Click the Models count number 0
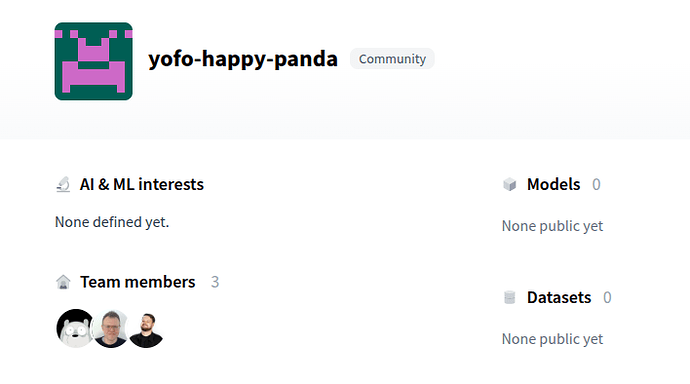 click(x=596, y=184)
